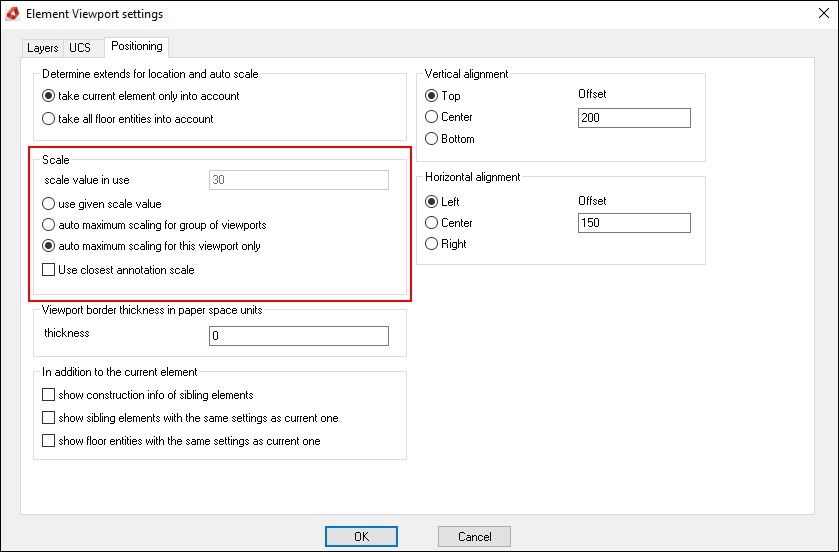Check show construction info of sibling elements

(148, 395)
